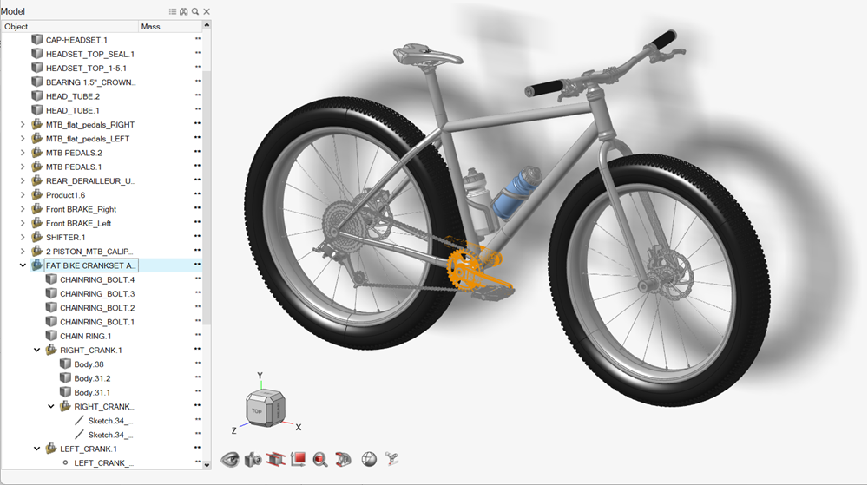The image size is (868, 485).
Task: Click the binoculars find icon in Model panel
Action: (x=184, y=11)
